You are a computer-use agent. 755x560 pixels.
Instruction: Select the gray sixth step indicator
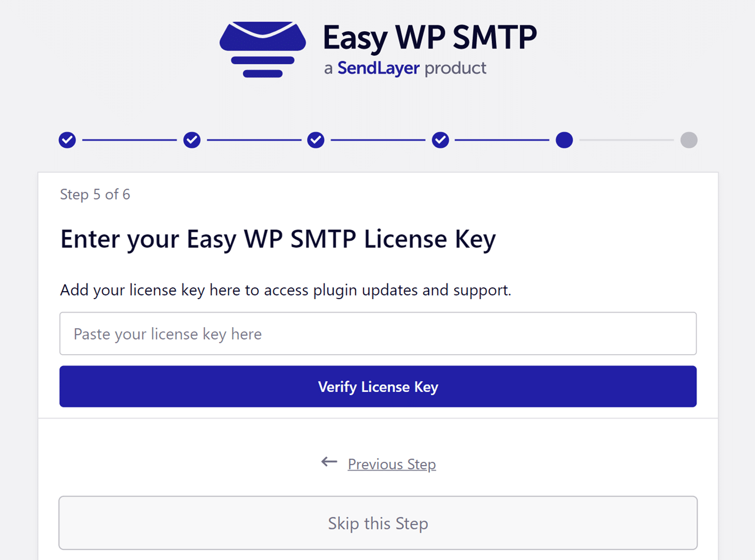point(689,140)
